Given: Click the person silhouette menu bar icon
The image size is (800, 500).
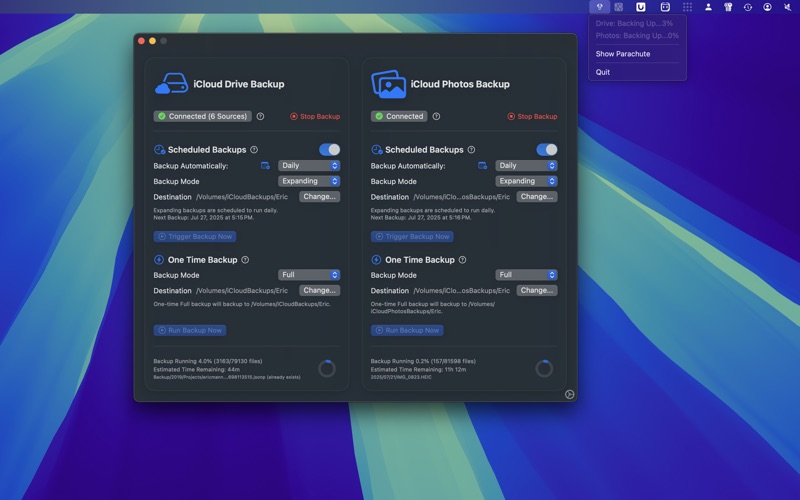Looking at the screenshot, I should coord(708,7).
